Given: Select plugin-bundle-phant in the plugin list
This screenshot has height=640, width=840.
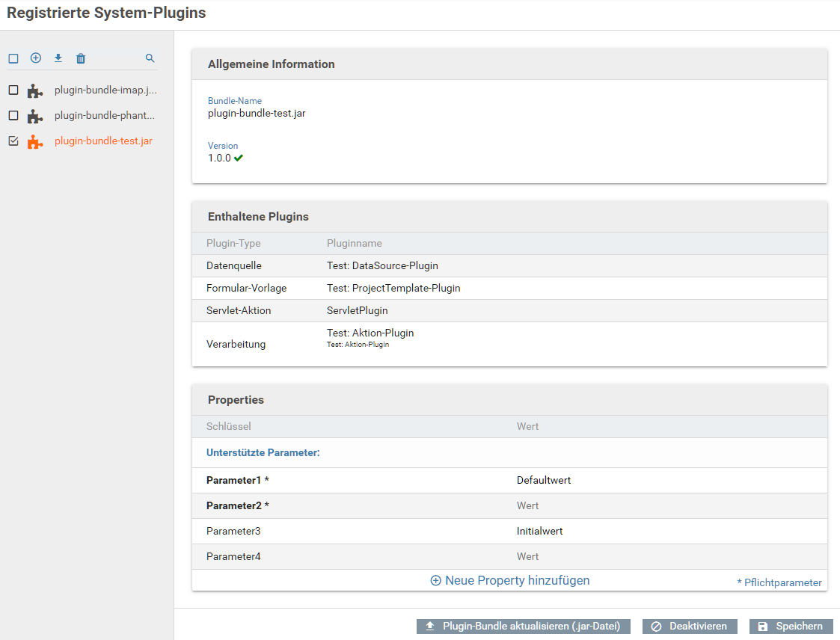Looking at the screenshot, I should [105, 116].
